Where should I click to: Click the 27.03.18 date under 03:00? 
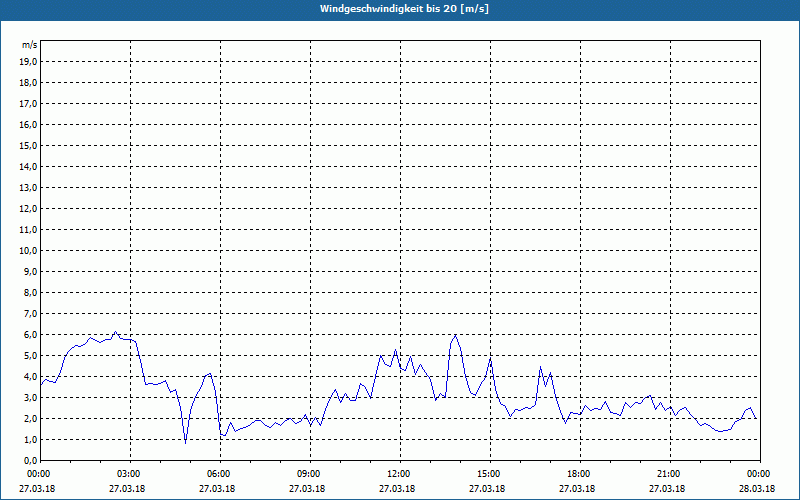[x=127, y=488]
